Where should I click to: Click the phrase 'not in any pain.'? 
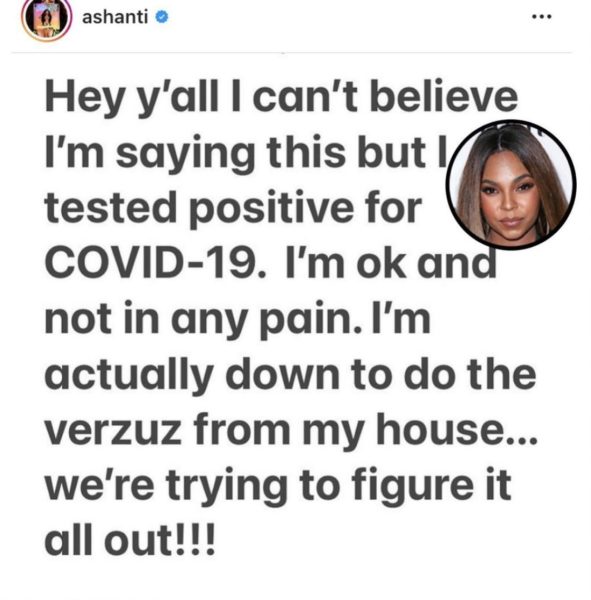tap(203, 319)
